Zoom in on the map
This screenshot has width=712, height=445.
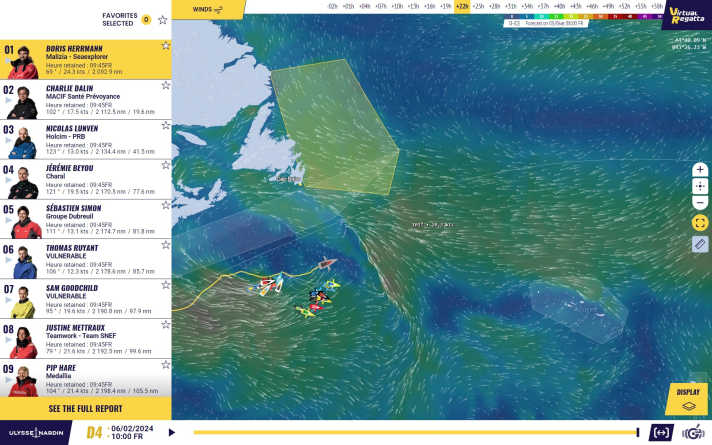[x=700, y=170]
